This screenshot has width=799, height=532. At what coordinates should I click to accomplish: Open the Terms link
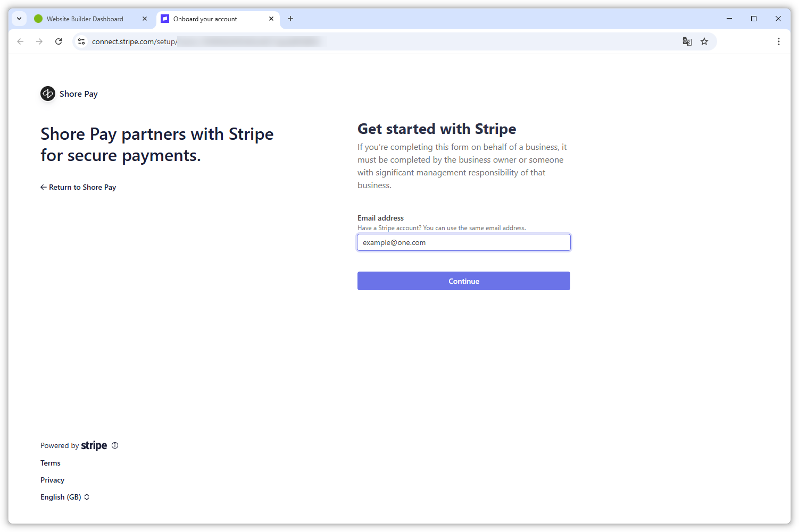(50, 463)
